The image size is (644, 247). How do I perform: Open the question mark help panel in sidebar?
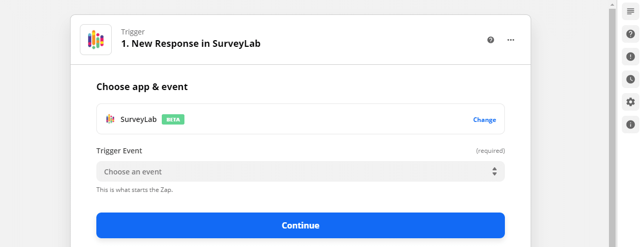[630, 34]
